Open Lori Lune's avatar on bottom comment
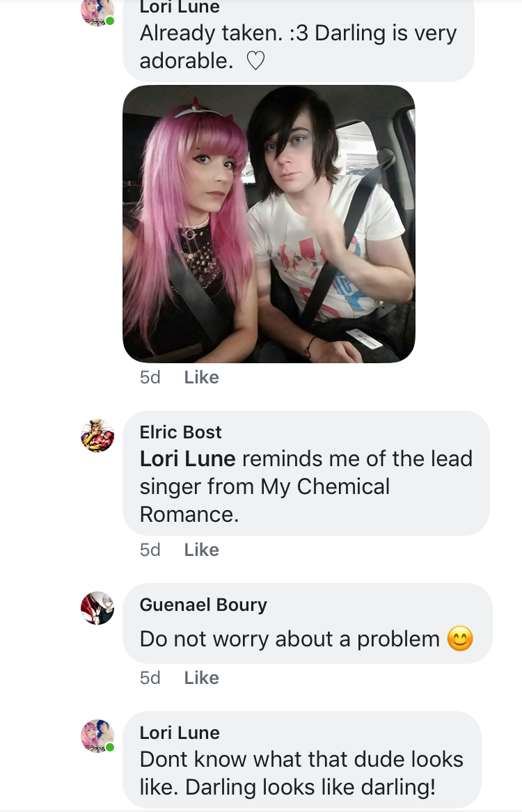Viewport: 522px width, 812px height. point(97,736)
